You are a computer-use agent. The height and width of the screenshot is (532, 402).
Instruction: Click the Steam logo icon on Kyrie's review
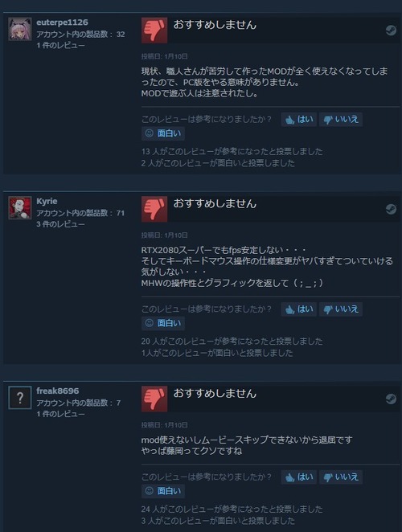(391, 209)
